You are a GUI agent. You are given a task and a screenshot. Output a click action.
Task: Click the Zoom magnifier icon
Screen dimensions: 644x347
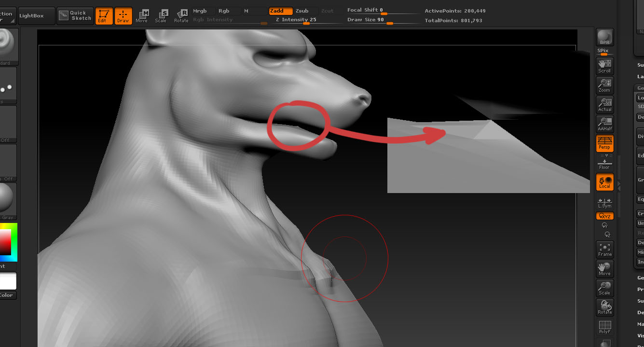click(x=604, y=85)
